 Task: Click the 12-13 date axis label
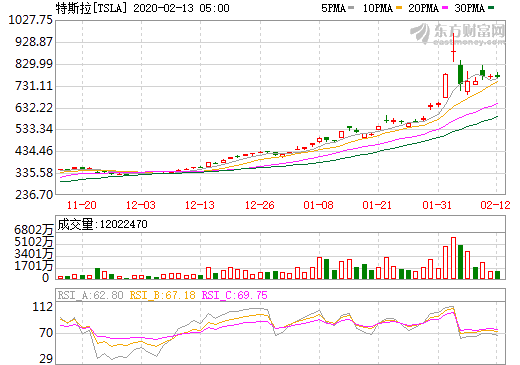coord(200,205)
